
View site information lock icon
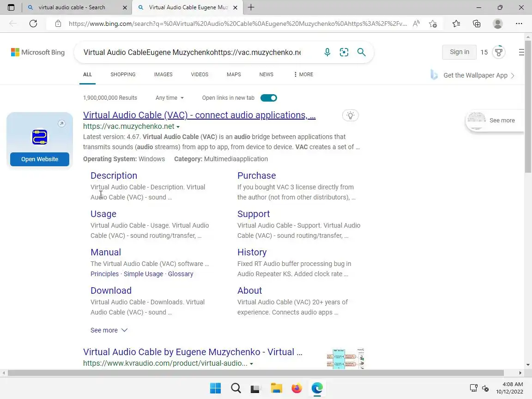click(58, 24)
